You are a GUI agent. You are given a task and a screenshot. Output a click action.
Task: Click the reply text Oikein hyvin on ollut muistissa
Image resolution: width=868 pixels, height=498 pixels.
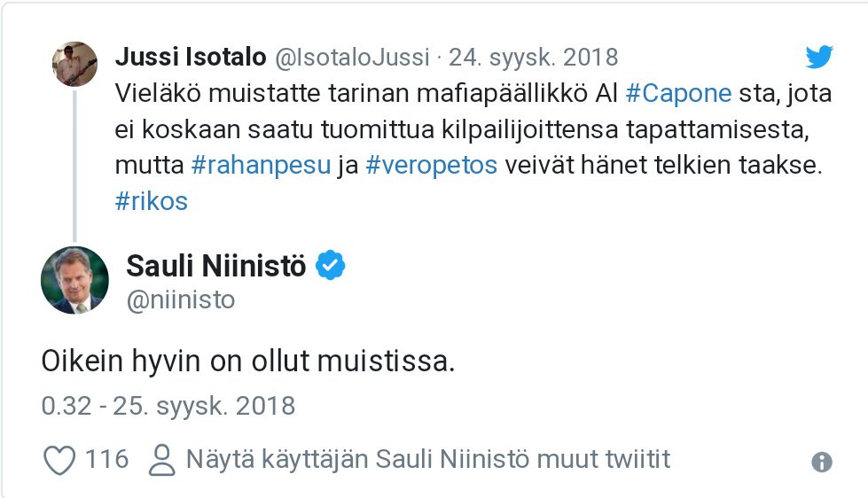tap(248, 362)
